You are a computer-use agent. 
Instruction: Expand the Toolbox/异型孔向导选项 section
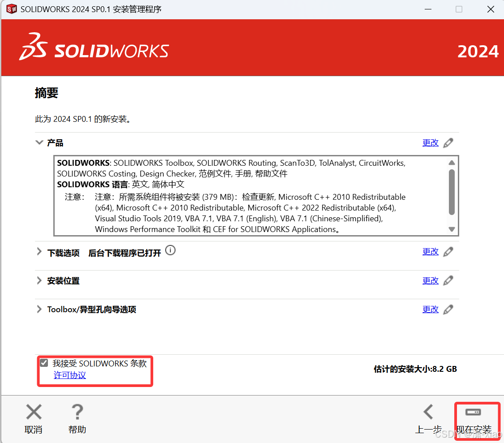pos(39,309)
